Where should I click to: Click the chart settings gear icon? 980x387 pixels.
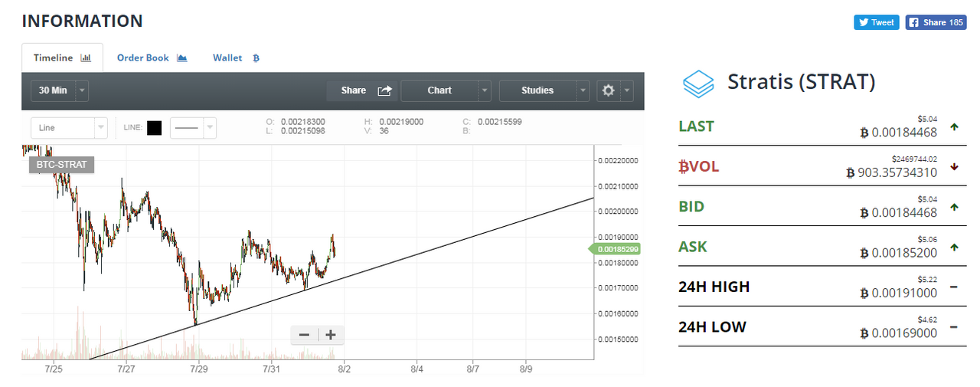(608, 90)
